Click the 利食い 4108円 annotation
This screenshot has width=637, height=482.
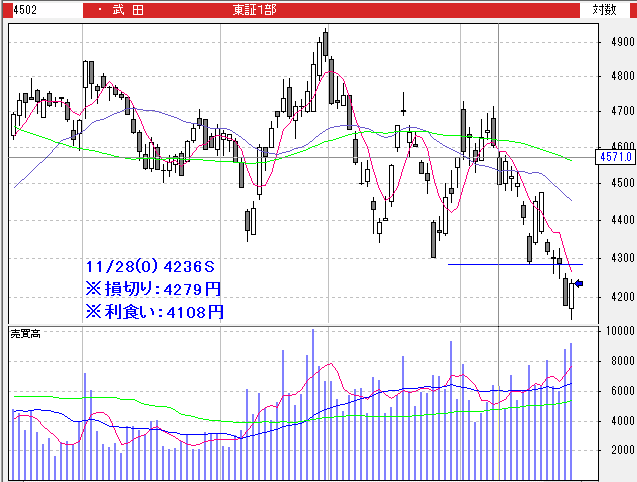coord(153,312)
